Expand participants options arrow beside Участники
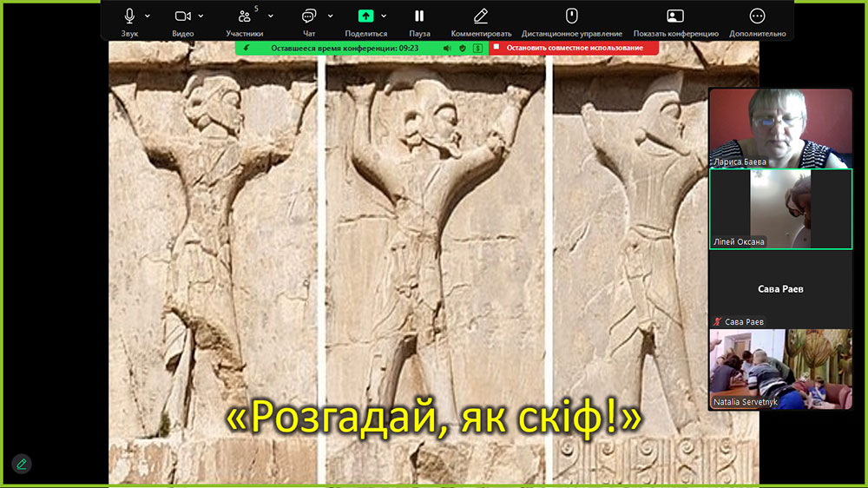Image resolution: width=868 pixels, height=488 pixels. tap(271, 16)
